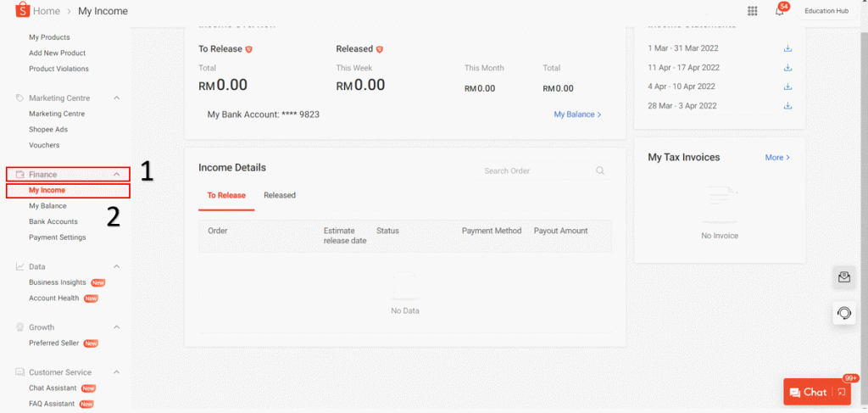
Task: Open the My Balance link
Action: coord(577,114)
